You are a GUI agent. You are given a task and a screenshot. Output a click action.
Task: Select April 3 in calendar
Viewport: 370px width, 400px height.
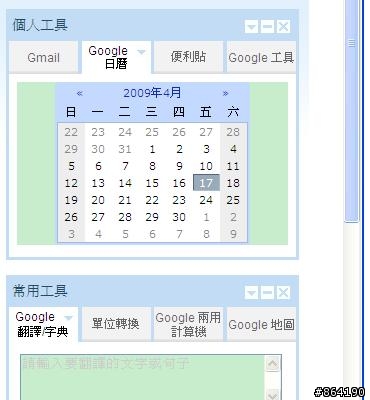pyautogui.click(x=206, y=149)
